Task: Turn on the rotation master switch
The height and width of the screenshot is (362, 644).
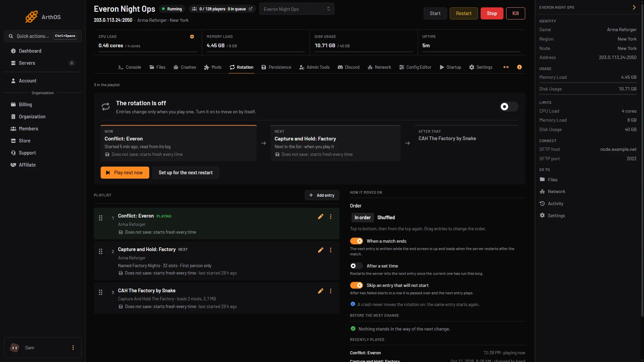Action: [509, 107]
